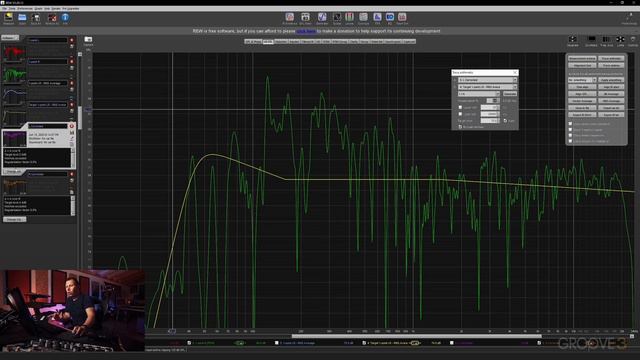The image size is (640, 360).
Task: Click save icon beside second measurement
Action: click(72, 68)
